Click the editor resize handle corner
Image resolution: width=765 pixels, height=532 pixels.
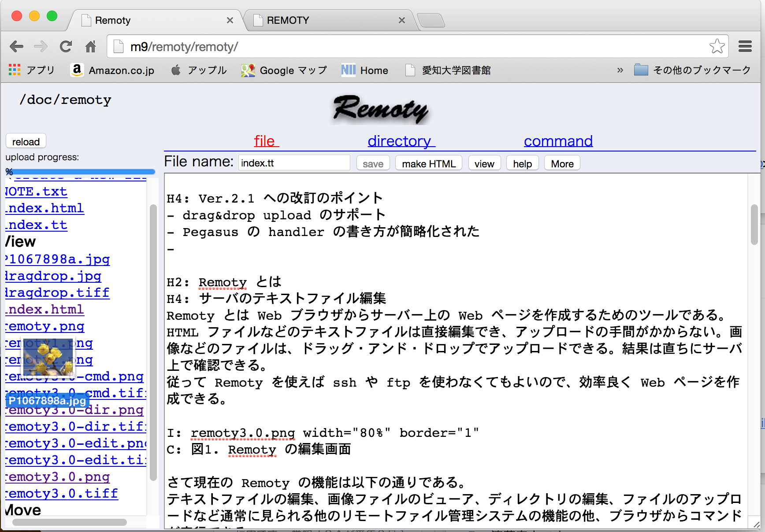[757, 524]
